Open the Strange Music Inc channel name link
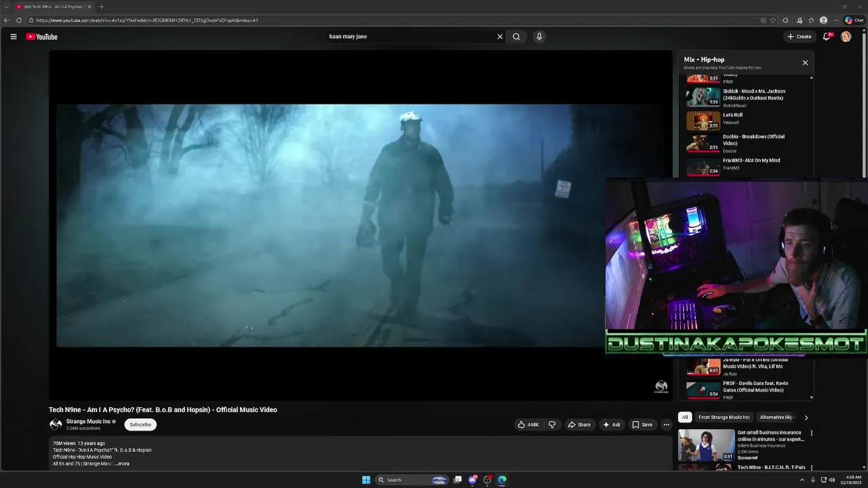The height and width of the screenshot is (488, 868). tap(88, 422)
